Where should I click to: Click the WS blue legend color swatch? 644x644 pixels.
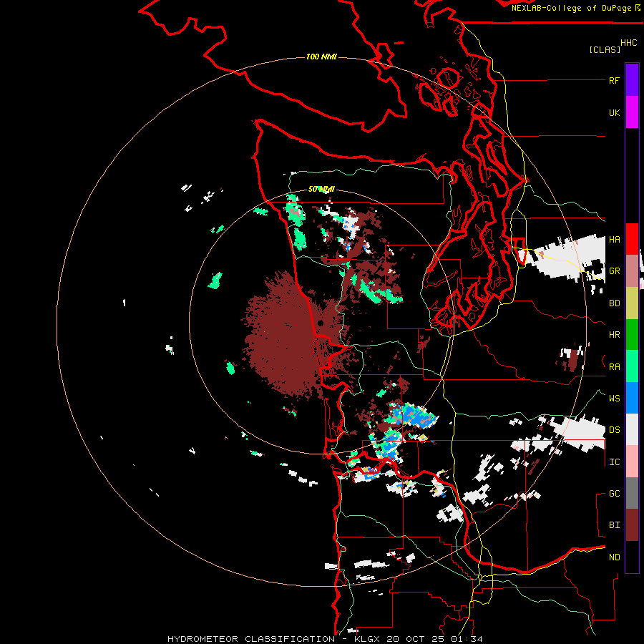(632, 398)
